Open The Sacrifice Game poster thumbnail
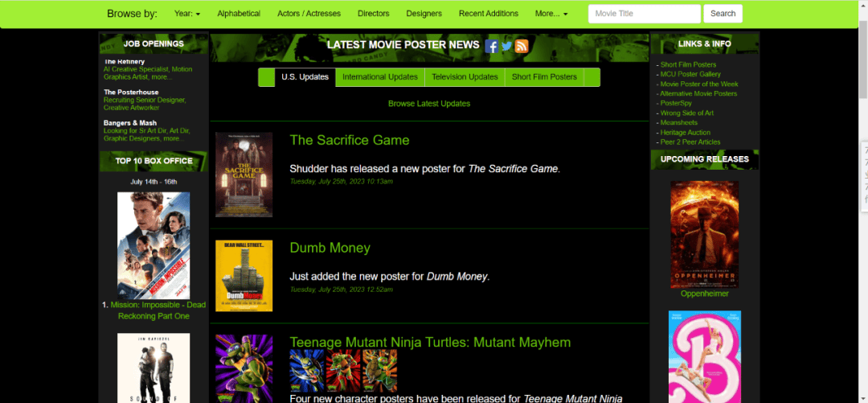The height and width of the screenshot is (403, 868). pyautogui.click(x=244, y=175)
